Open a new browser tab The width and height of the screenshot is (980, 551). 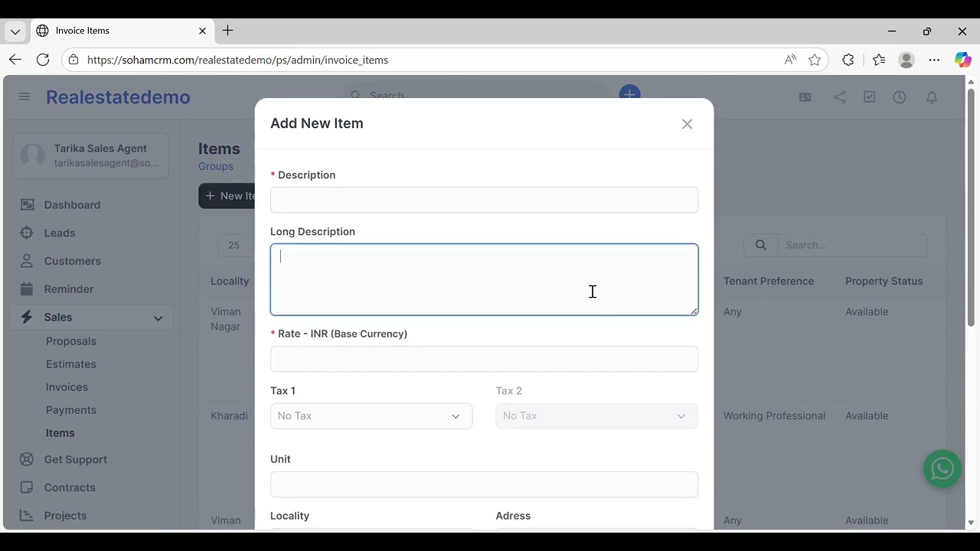pyautogui.click(x=227, y=31)
